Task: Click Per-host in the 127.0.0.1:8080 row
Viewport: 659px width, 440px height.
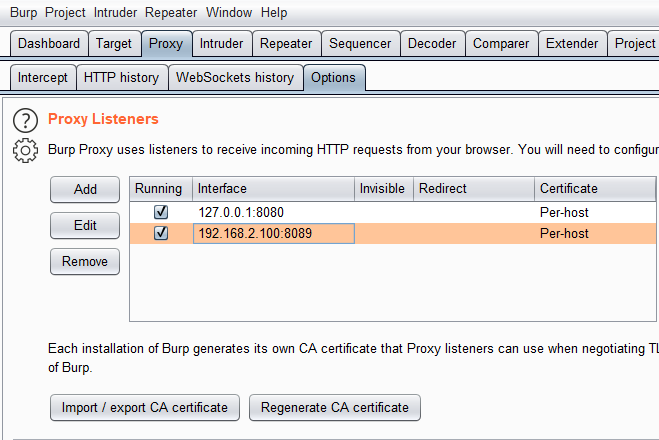Action: tap(564, 212)
